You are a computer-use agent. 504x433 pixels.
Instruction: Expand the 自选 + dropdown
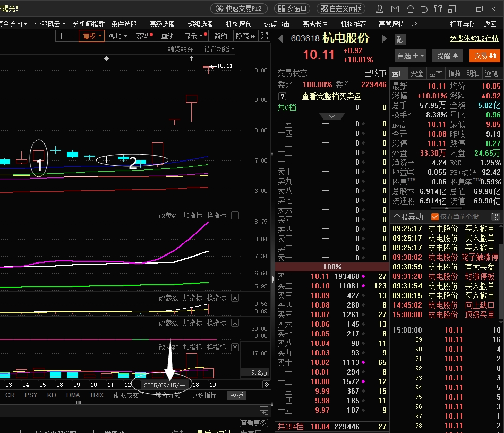click(x=410, y=56)
